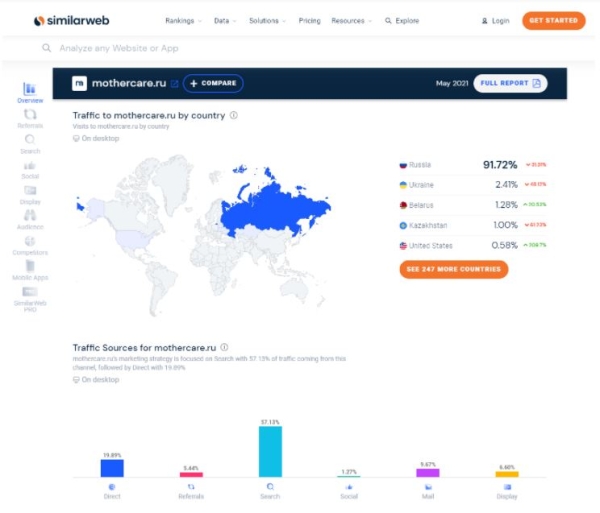Open the Search sidebar section
This screenshot has width=600, height=513.
[30, 143]
